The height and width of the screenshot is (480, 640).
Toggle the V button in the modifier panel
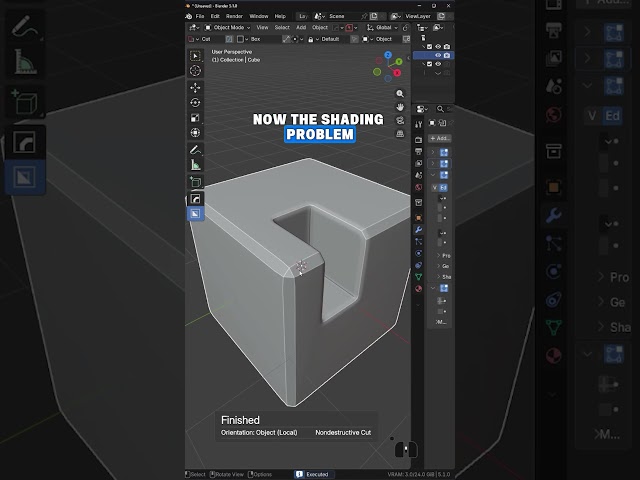(x=435, y=188)
